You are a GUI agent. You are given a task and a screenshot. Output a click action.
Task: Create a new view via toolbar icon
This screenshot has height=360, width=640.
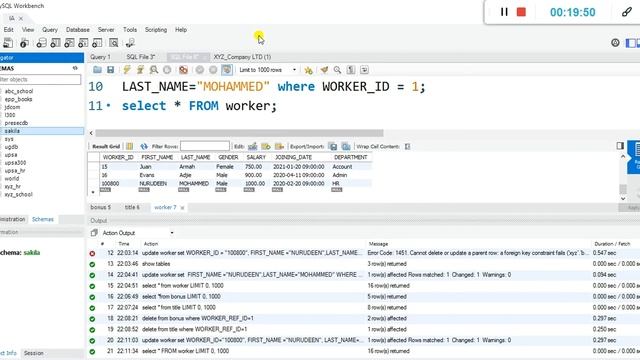click(x=69, y=43)
